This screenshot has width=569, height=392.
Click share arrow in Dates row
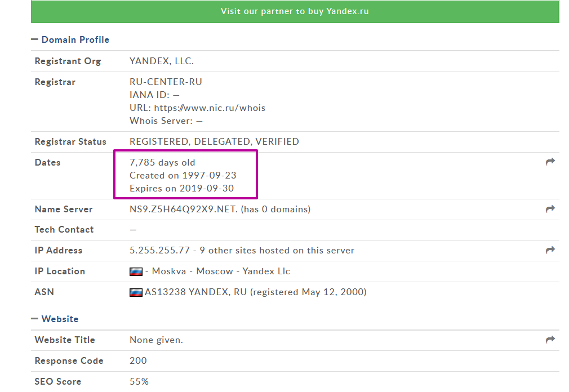550,162
